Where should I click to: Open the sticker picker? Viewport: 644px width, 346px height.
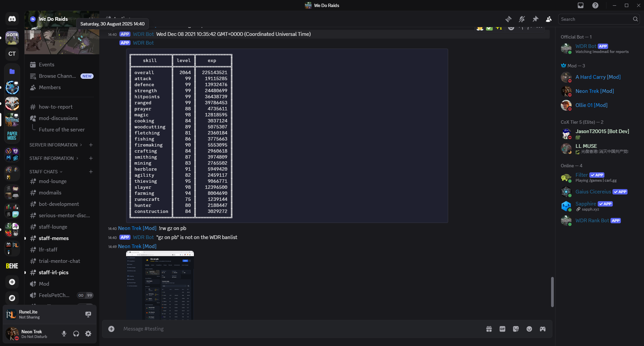516,329
